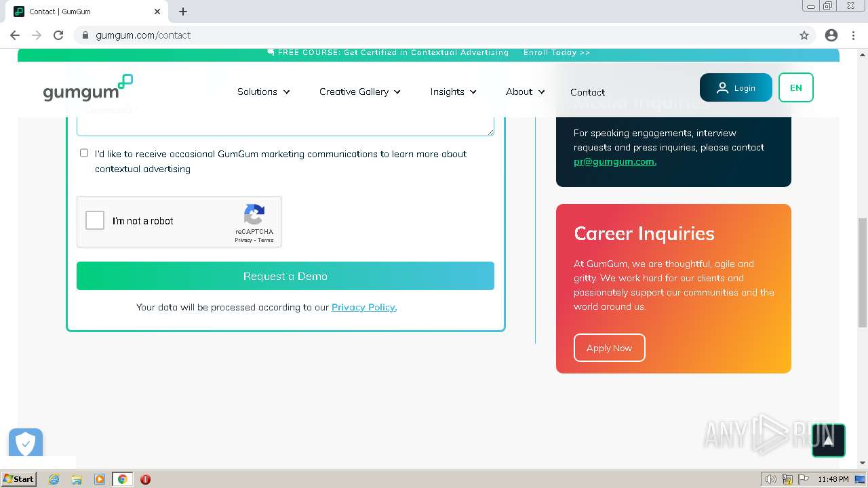Image resolution: width=868 pixels, height=488 pixels.
Task: Bookmark this page with the star icon
Action: tap(804, 35)
